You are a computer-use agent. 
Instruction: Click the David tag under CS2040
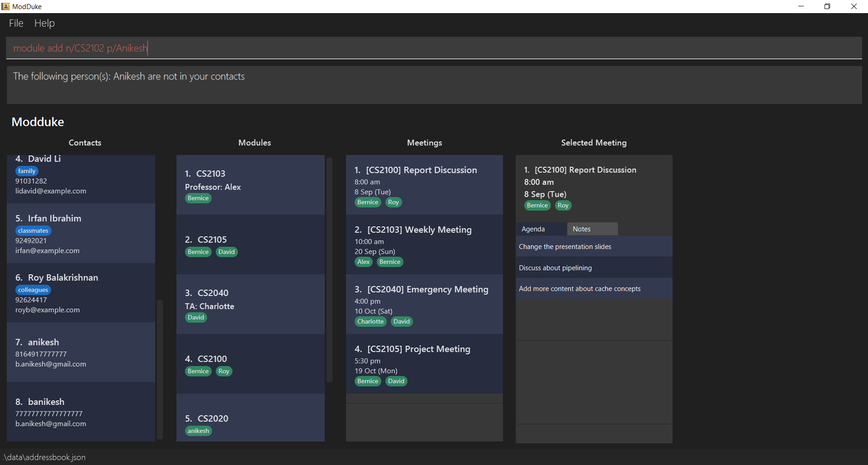pyautogui.click(x=196, y=317)
